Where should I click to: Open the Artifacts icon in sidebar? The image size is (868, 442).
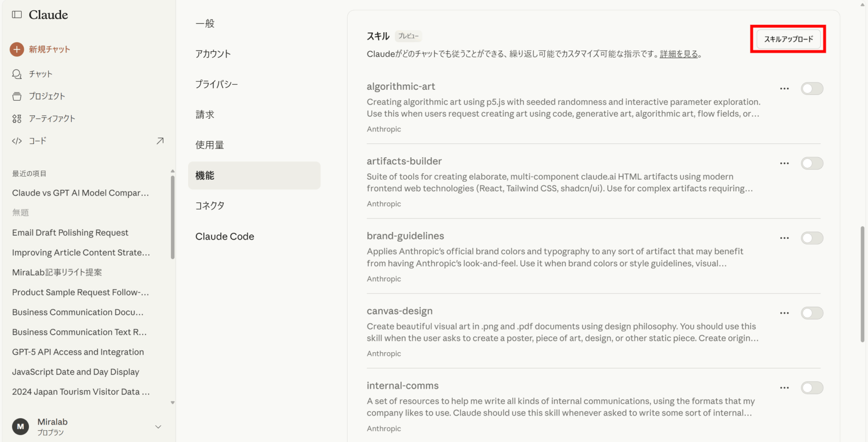17,119
